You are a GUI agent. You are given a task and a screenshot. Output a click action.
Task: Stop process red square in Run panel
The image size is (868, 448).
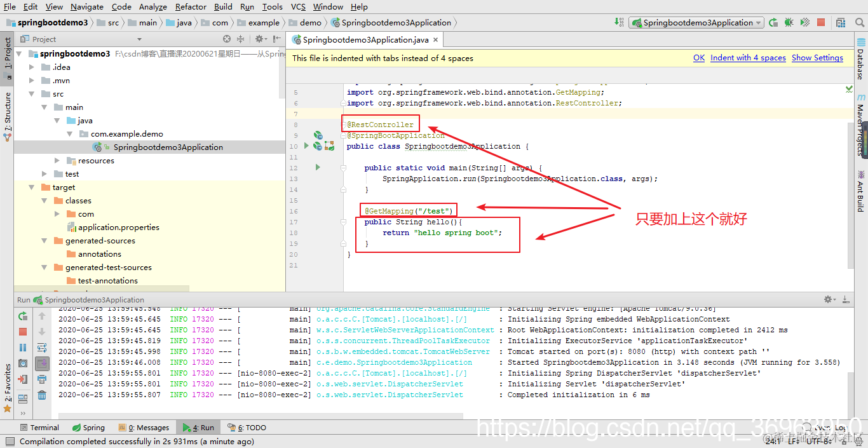point(23,332)
